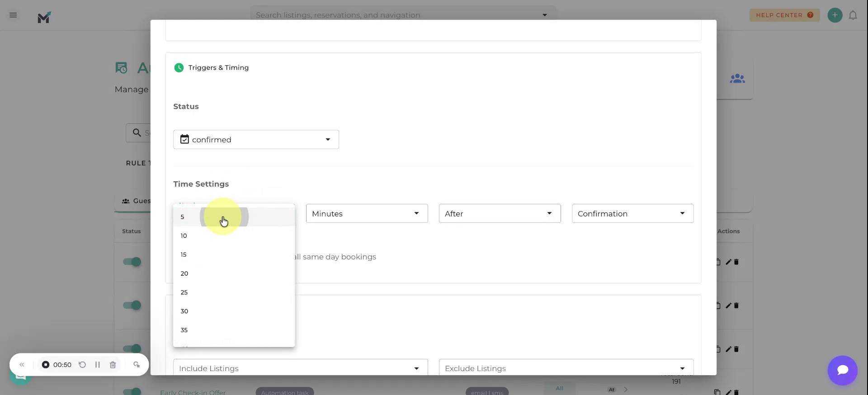This screenshot has height=395, width=868.
Task: Select 10 from the number list
Action: point(234,236)
